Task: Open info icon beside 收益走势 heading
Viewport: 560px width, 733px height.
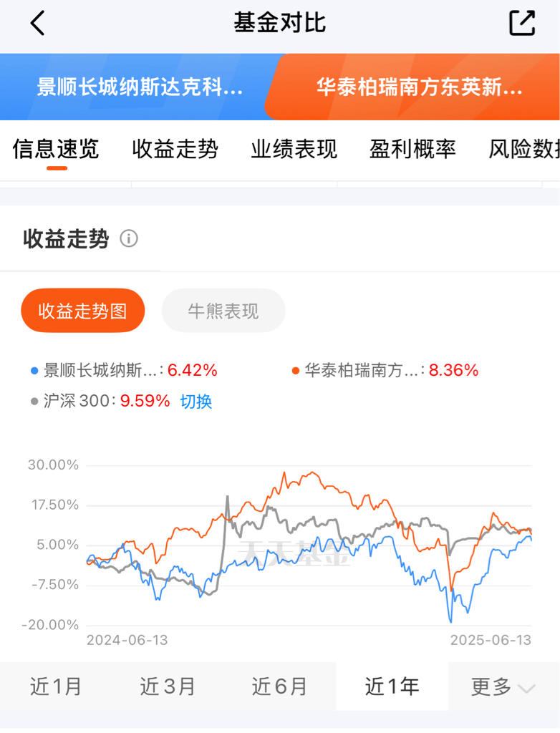Action: (x=129, y=238)
